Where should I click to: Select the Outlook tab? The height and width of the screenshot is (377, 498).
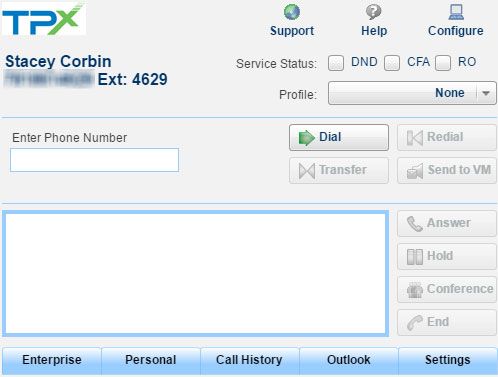point(348,361)
